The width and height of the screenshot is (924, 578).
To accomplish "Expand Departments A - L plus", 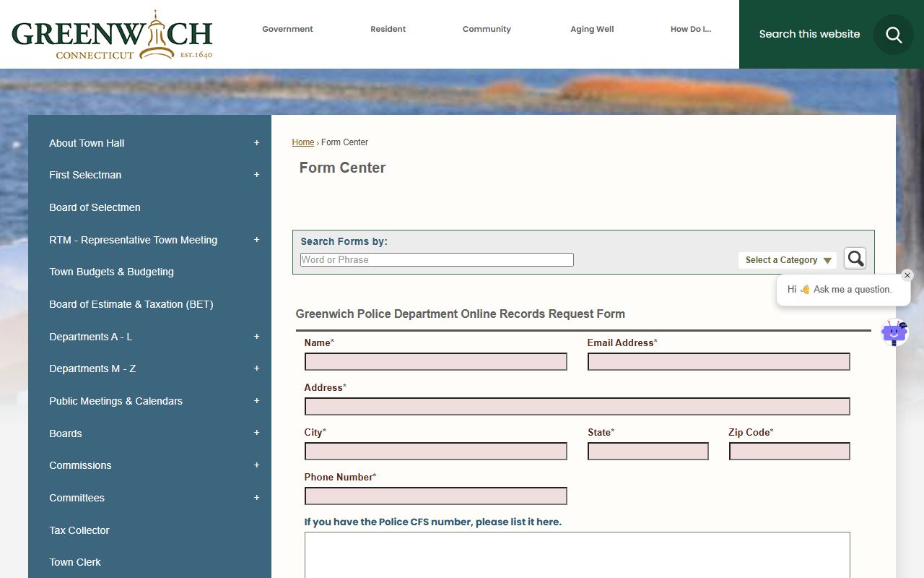I will [256, 337].
